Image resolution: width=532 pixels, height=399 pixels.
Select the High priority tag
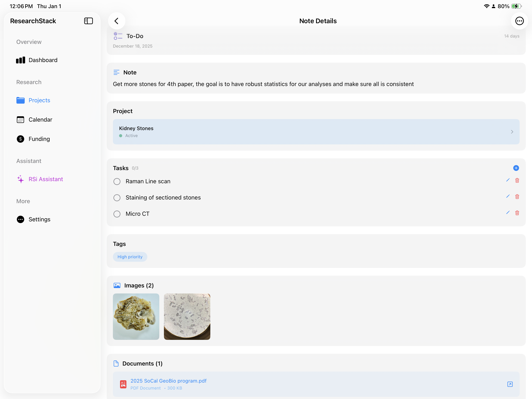130,257
